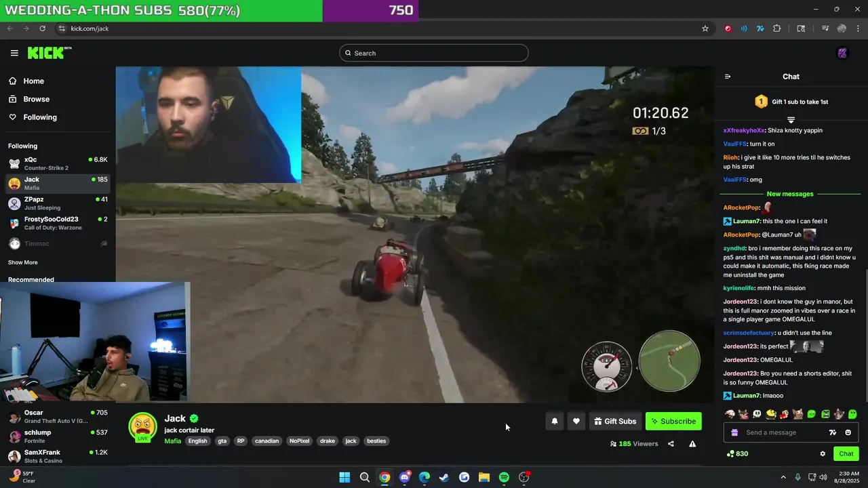
Task: Reload the page in browser
Action: pyautogui.click(x=42, y=28)
